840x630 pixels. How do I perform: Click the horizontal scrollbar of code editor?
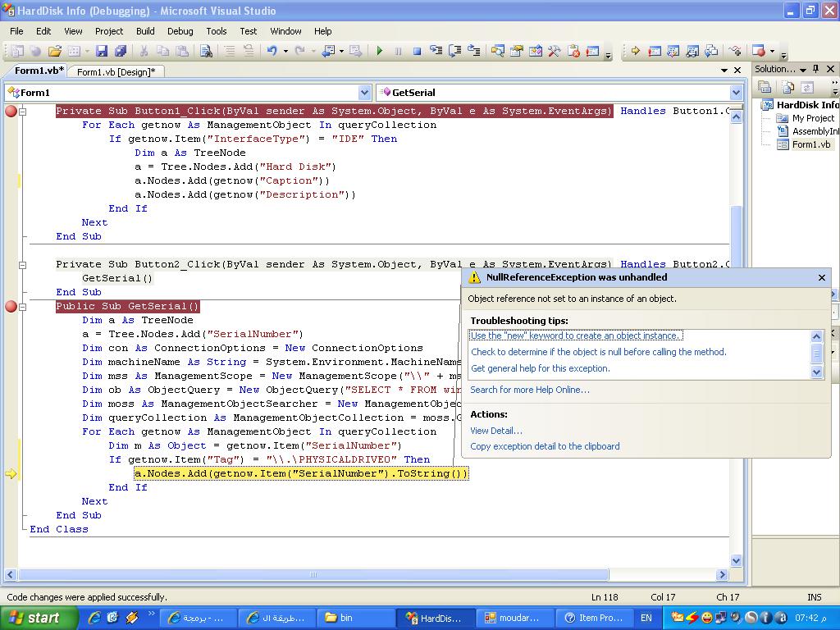[313, 575]
